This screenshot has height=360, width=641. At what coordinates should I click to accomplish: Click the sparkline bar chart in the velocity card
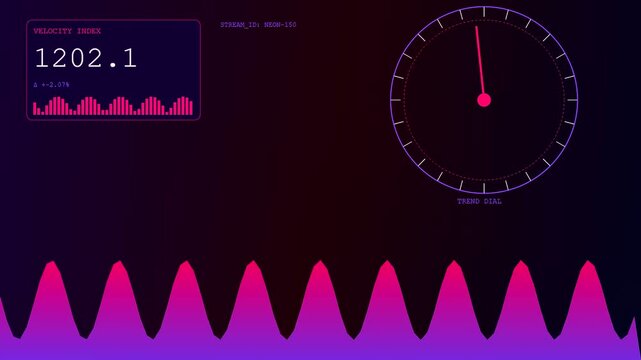(113, 105)
